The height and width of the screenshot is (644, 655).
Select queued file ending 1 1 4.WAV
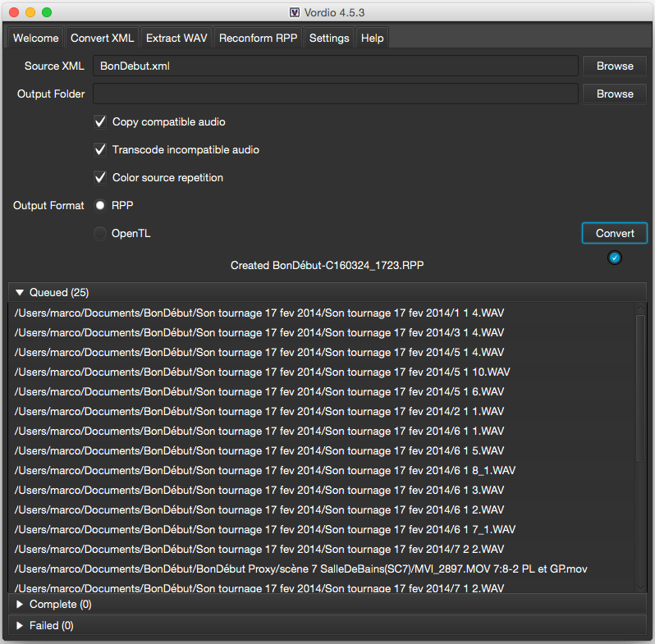321,313
